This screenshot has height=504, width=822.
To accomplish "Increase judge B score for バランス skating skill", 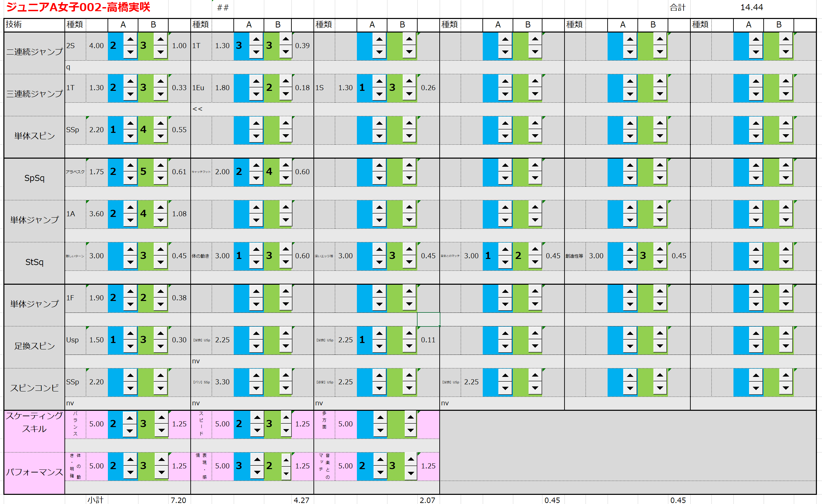I will pyautogui.click(x=161, y=418).
